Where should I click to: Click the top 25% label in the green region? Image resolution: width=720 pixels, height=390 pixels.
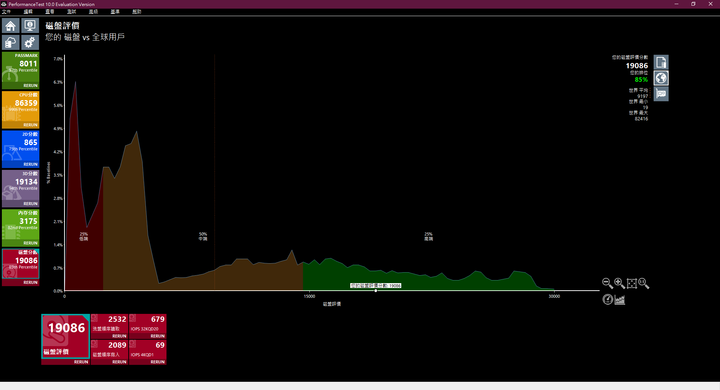[428, 237]
